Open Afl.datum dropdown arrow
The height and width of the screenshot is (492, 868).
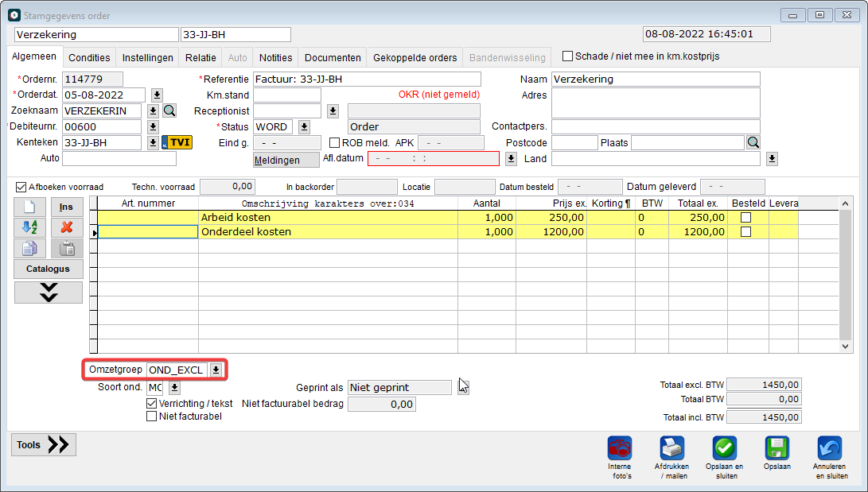coord(511,159)
